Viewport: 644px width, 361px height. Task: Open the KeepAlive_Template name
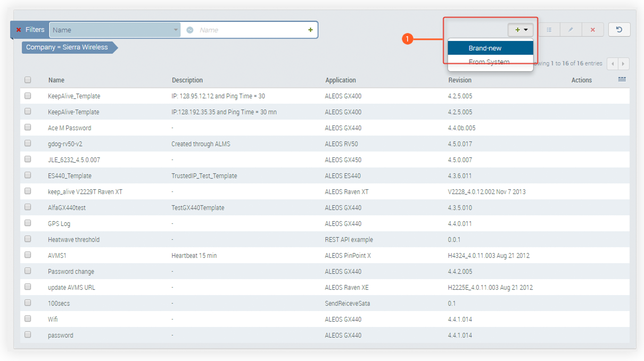coord(74,96)
